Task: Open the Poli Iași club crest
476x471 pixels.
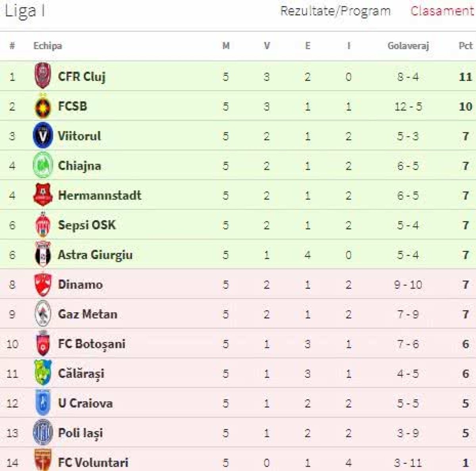Action: (42, 433)
